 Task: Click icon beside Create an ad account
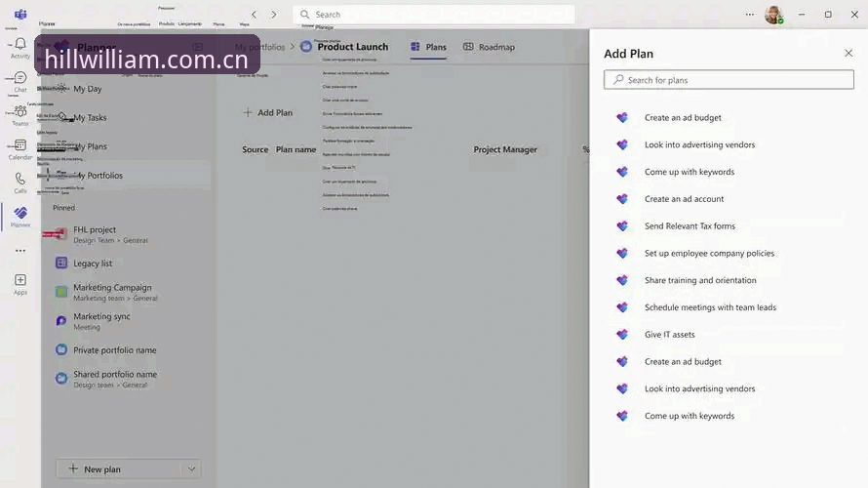pos(623,199)
